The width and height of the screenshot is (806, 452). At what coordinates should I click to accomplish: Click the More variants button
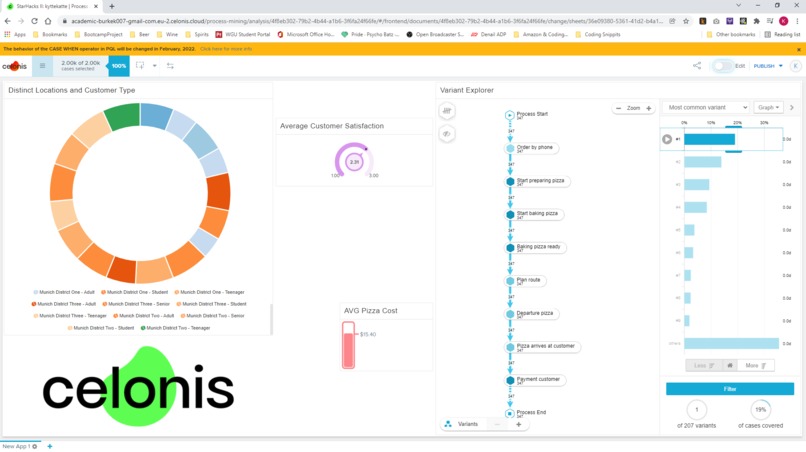756,366
